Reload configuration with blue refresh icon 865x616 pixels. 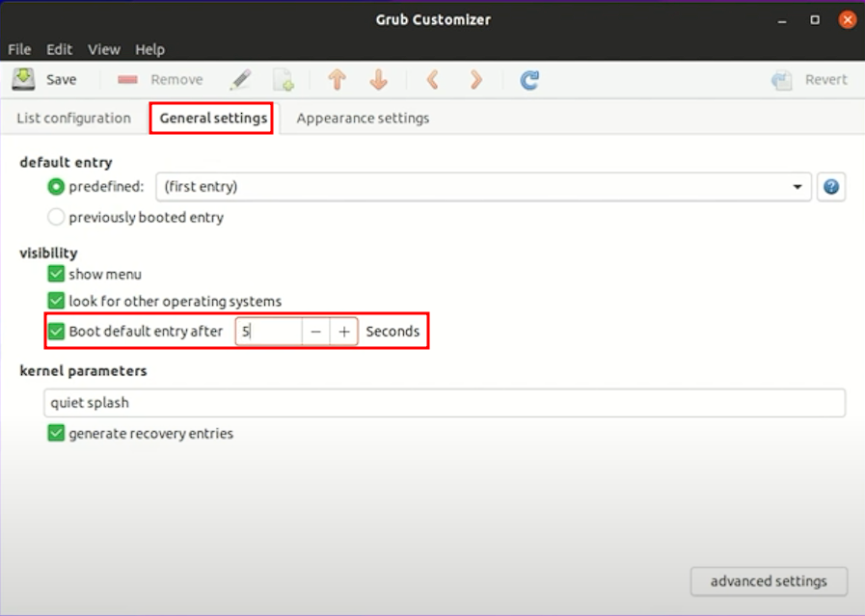click(x=529, y=80)
